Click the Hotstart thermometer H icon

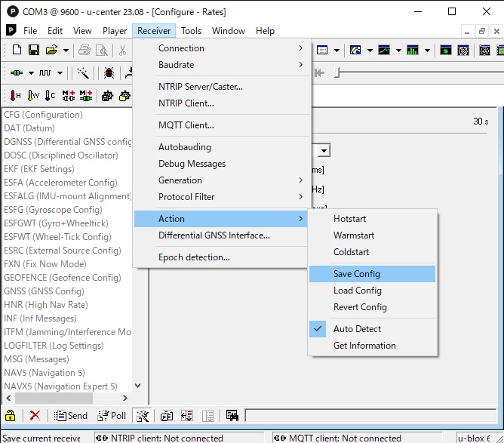15,96
